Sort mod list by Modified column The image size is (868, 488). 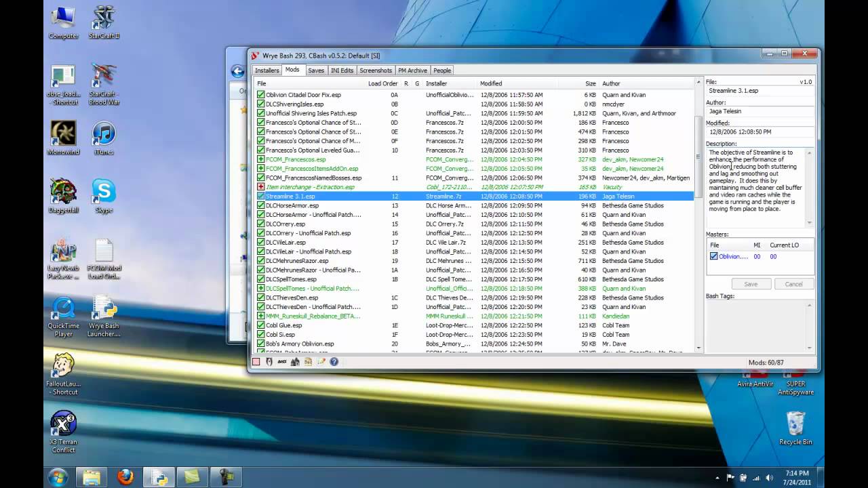(x=517, y=83)
